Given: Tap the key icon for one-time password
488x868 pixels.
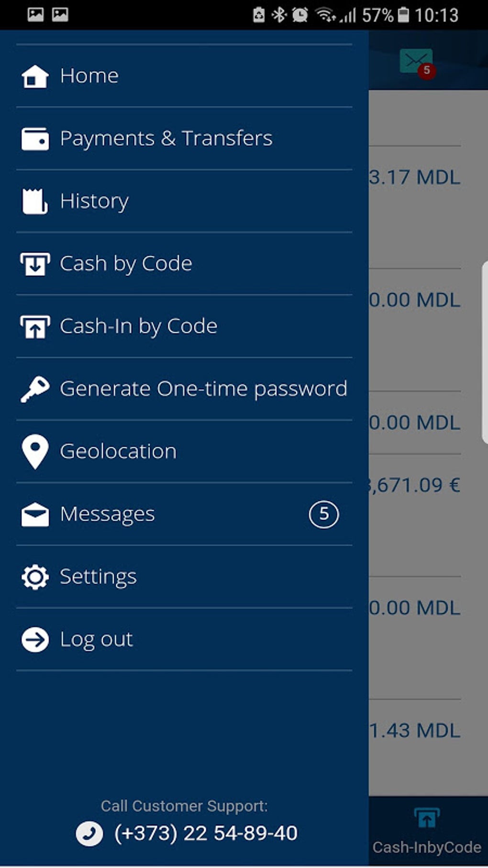Looking at the screenshot, I should pos(35,389).
